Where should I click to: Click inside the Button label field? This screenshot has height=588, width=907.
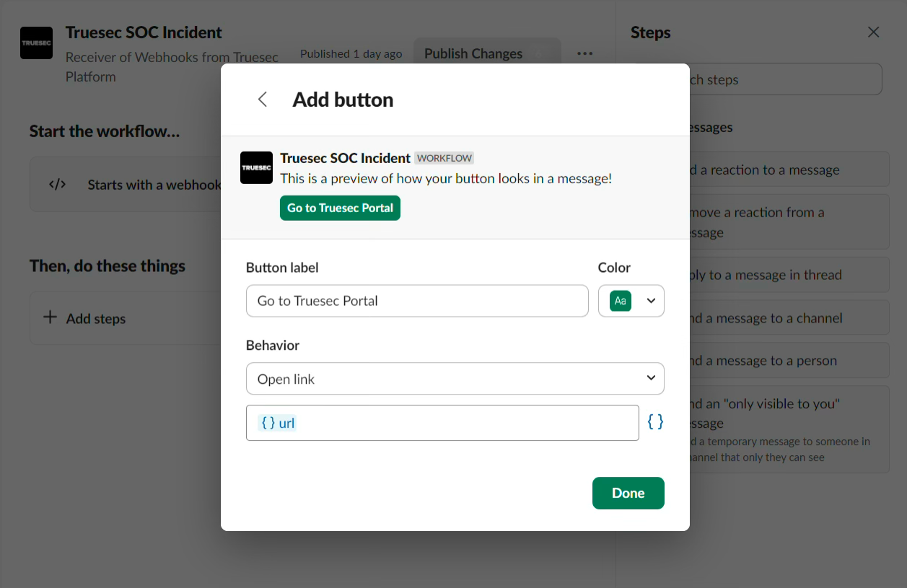[x=417, y=301]
